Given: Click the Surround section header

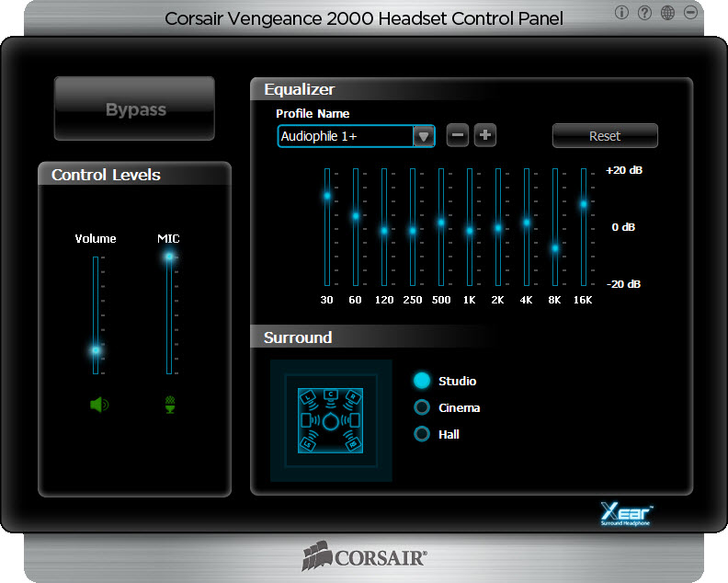Looking at the screenshot, I should [298, 337].
